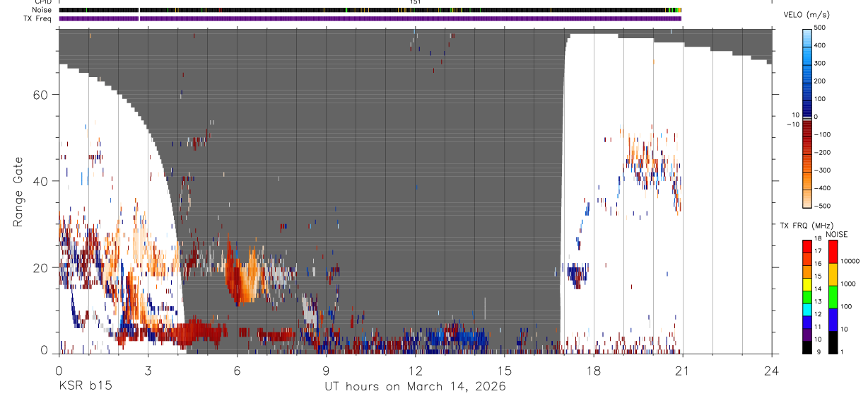Screen dimensions: 868x401
Task: Click the "NOISE" legend title
Action: (x=836, y=234)
